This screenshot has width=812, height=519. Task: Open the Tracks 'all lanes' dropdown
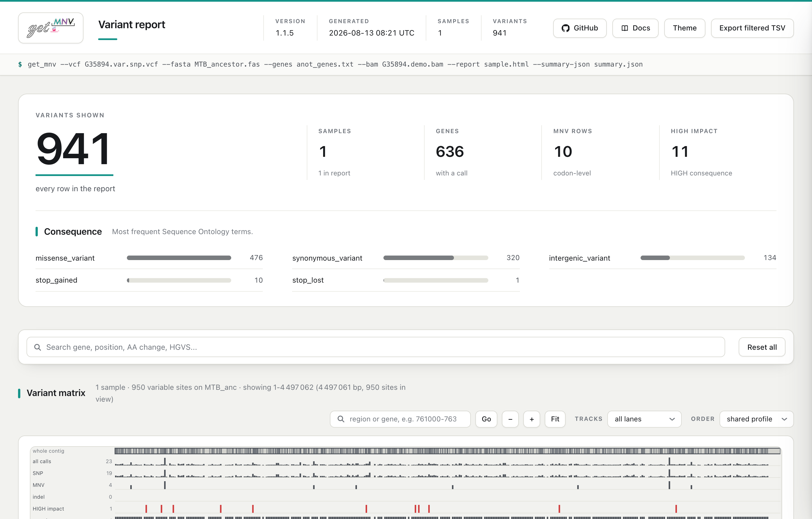coord(645,419)
